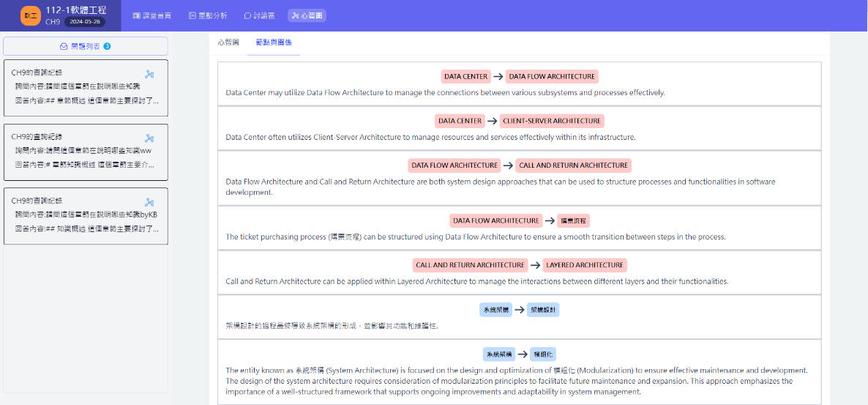Click DATA FLOW ARCHITECTURE tag right of DATA CENTER
This screenshot has height=405, width=868.
pos(552,76)
